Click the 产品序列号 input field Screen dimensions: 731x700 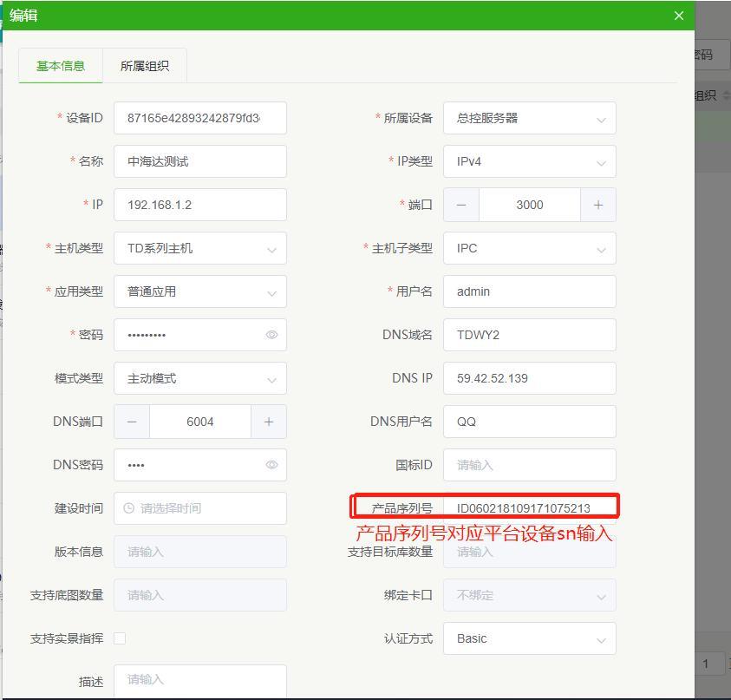pos(529,508)
